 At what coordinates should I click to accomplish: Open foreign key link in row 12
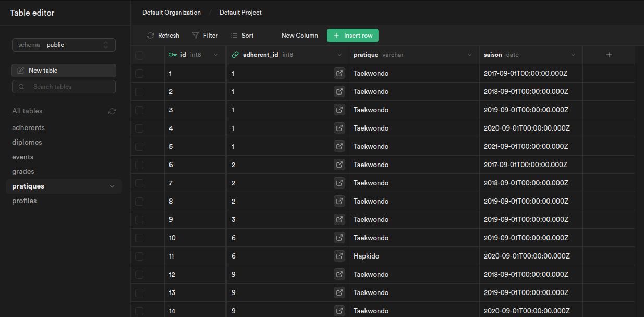point(339,275)
